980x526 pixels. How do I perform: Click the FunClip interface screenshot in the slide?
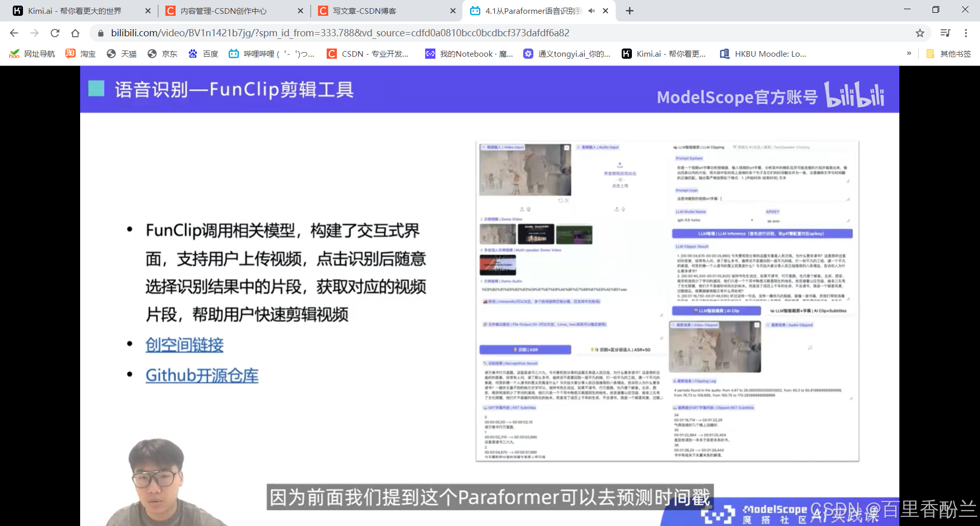pos(667,301)
